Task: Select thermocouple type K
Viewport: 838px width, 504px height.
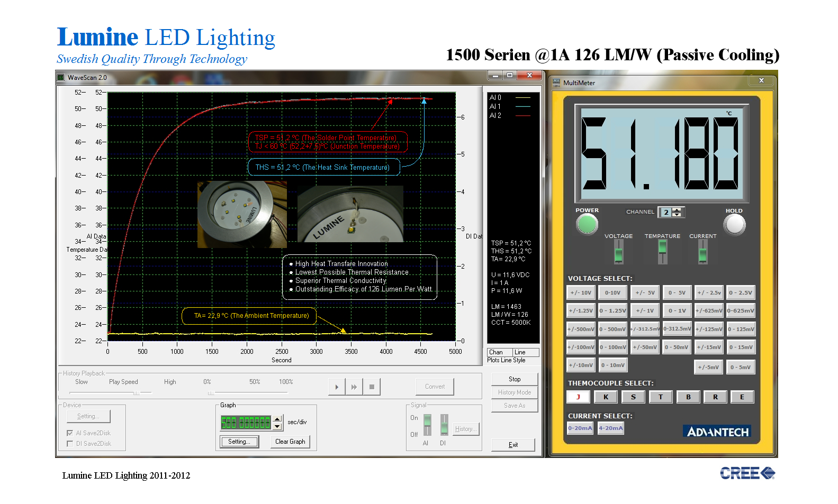Action: [x=606, y=397]
